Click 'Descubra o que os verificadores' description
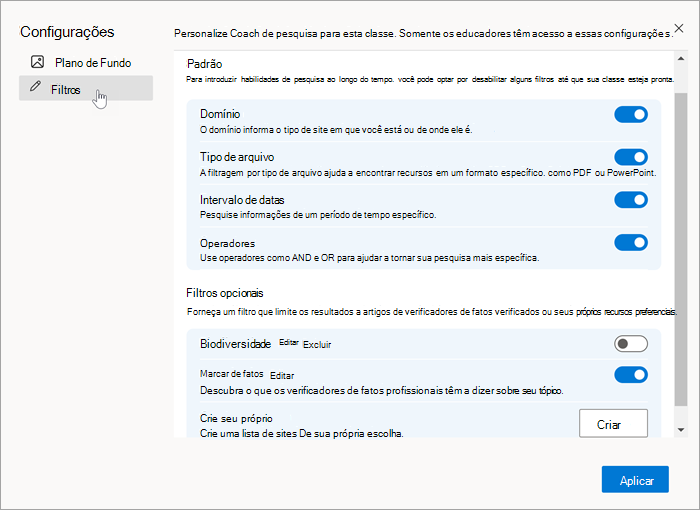 [x=382, y=391]
